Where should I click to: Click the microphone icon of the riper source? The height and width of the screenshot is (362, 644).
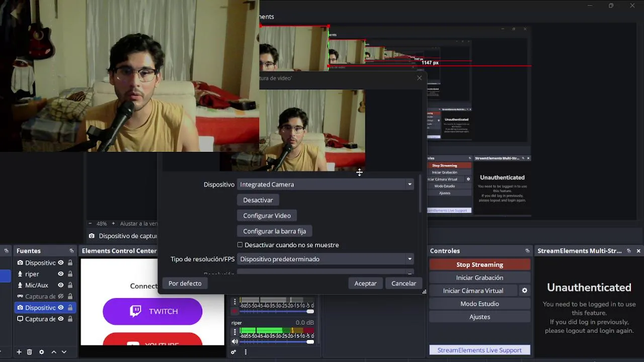[20, 274]
